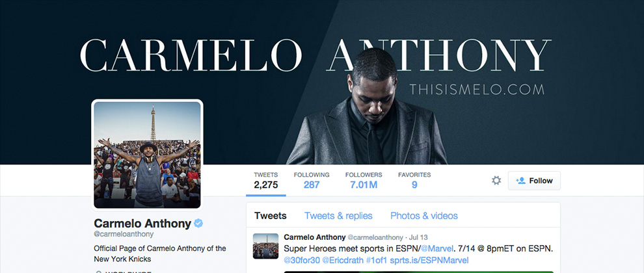
Task: Show the 7.01M Followers list
Action: point(364,181)
